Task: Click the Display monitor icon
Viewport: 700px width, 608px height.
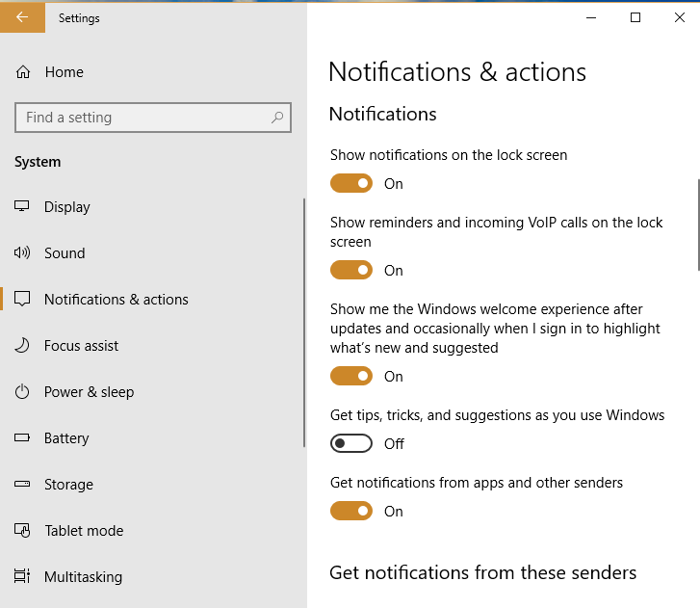Action: [x=22, y=206]
